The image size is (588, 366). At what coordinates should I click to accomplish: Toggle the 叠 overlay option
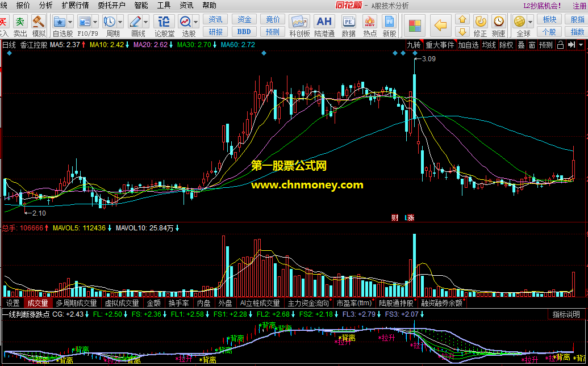point(522,45)
